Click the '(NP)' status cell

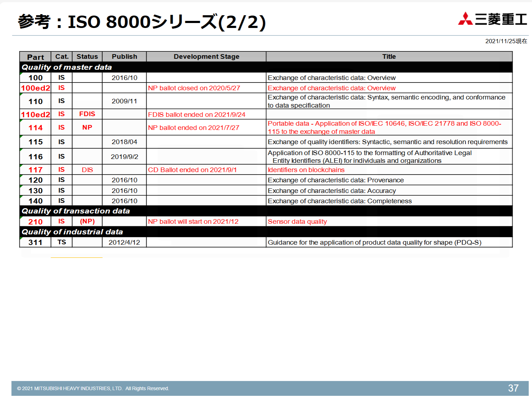pyautogui.click(x=87, y=221)
